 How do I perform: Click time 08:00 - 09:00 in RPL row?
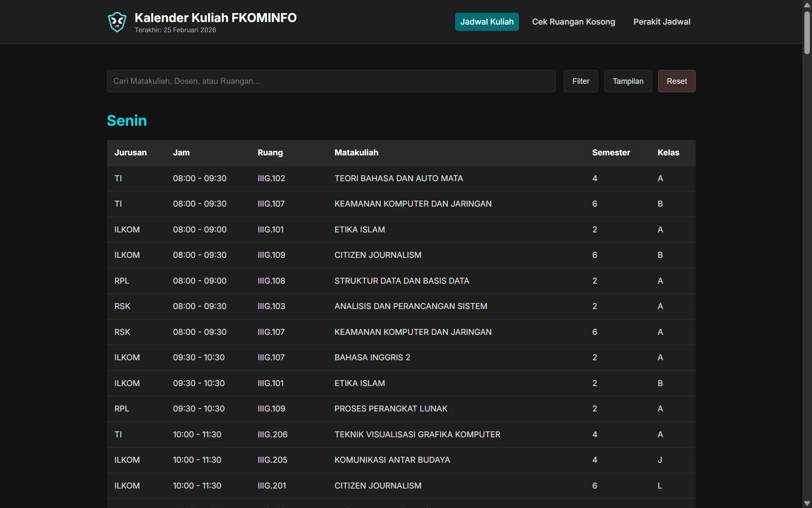coord(200,281)
